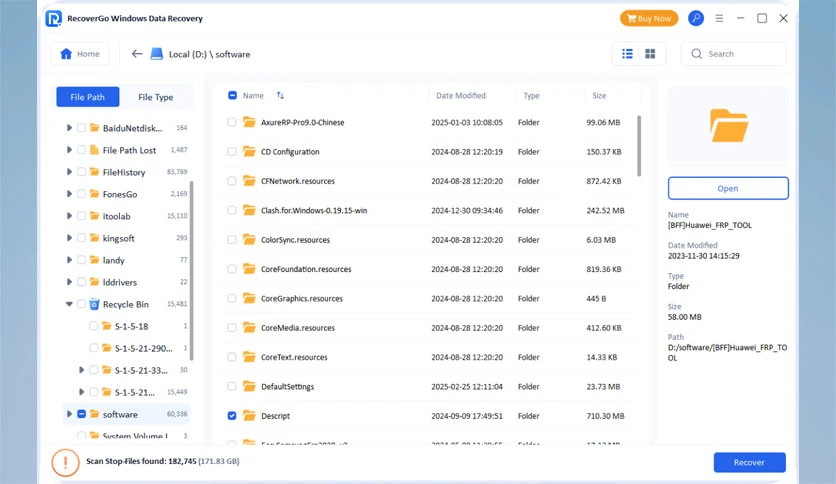Click the tree panel vertical scrollbar
The height and width of the screenshot is (484, 836).
tap(191, 271)
